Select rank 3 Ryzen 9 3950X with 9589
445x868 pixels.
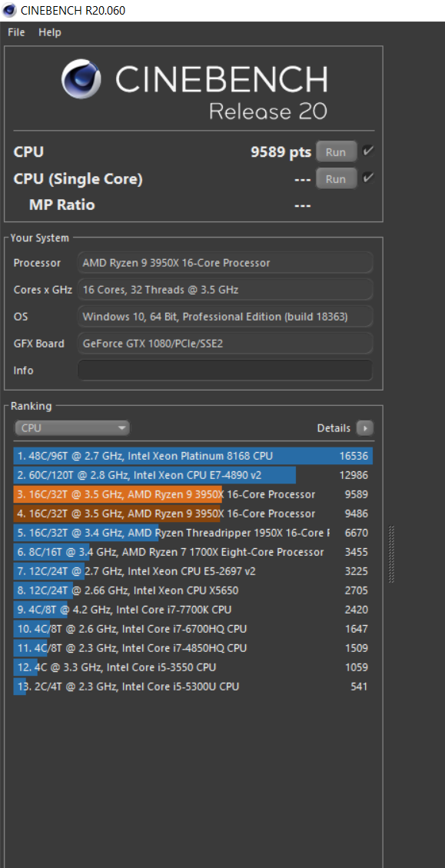(x=193, y=494)
